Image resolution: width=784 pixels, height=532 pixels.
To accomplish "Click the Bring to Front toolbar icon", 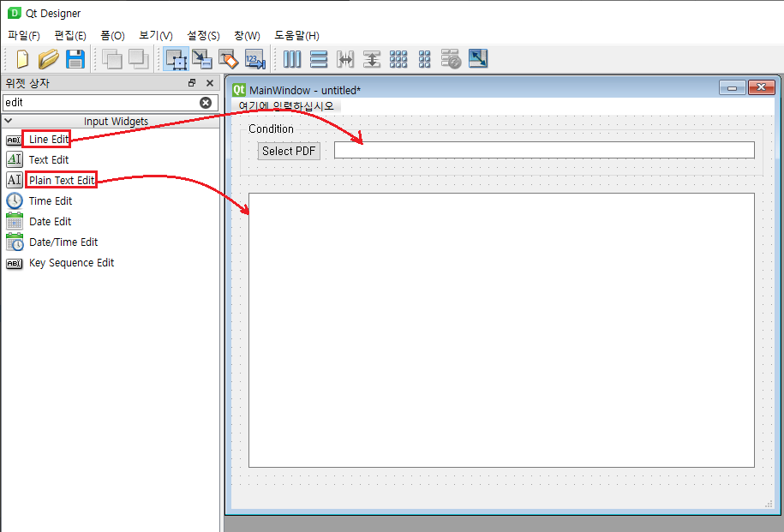I will tap(139, 59).
